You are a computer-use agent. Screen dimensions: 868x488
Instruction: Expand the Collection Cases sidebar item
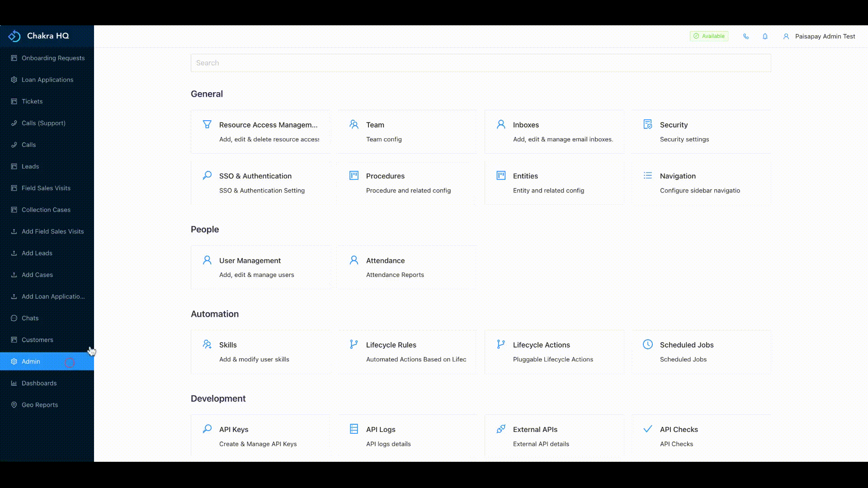(46, 209)
